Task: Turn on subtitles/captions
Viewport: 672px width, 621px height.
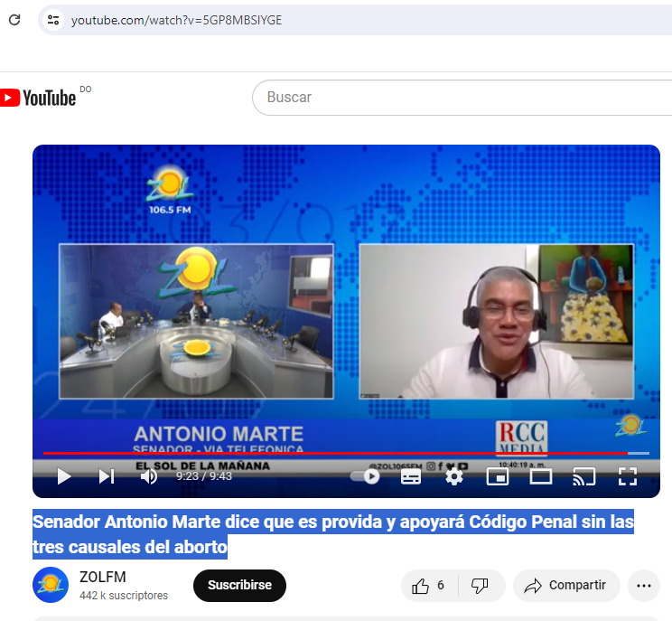Action: click(411, 476)
